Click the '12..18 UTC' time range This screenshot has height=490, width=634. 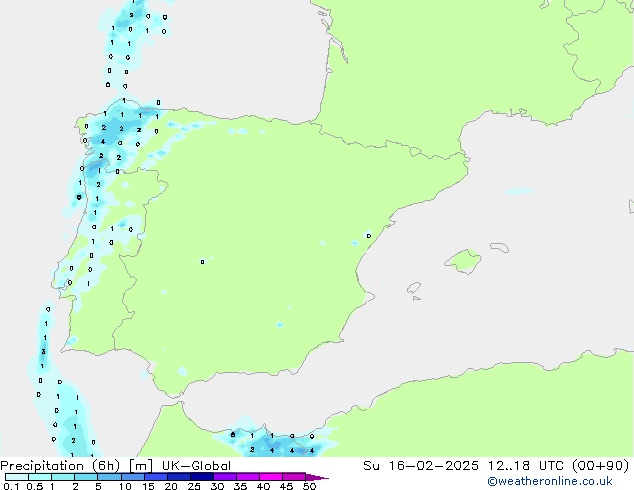(x=525, y=466)
